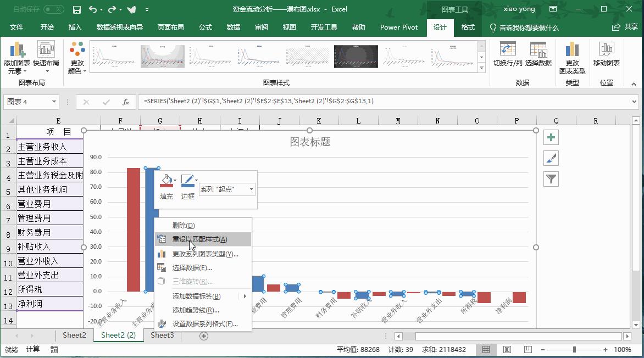Open the chart filters funnel icon
Viewport: 644px width, 358px height.
[x=551, y=178]
